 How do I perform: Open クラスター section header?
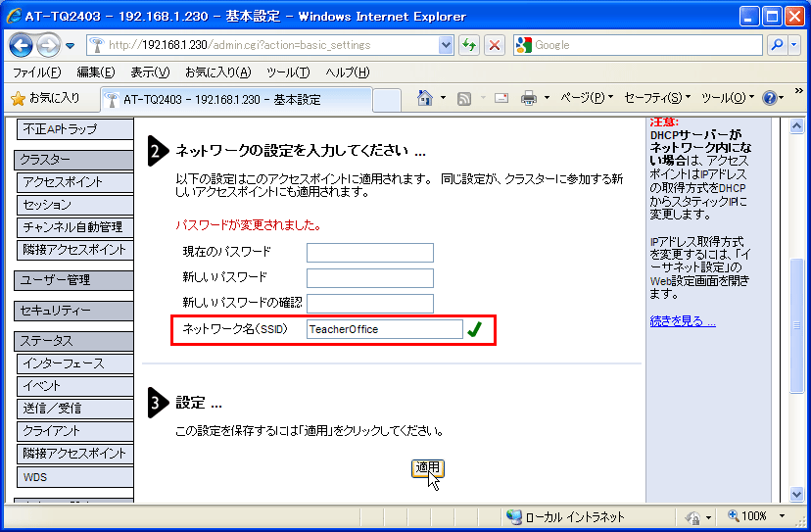[73, 160]
